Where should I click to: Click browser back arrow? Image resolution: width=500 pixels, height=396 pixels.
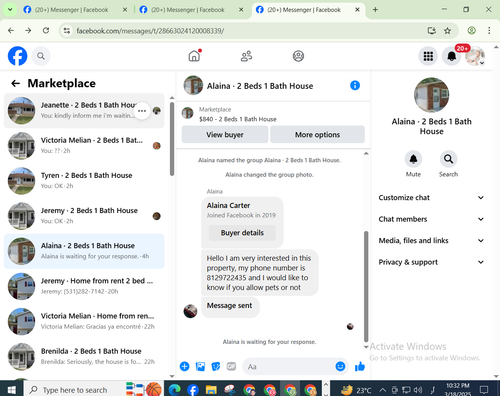(x=11, y=31)
